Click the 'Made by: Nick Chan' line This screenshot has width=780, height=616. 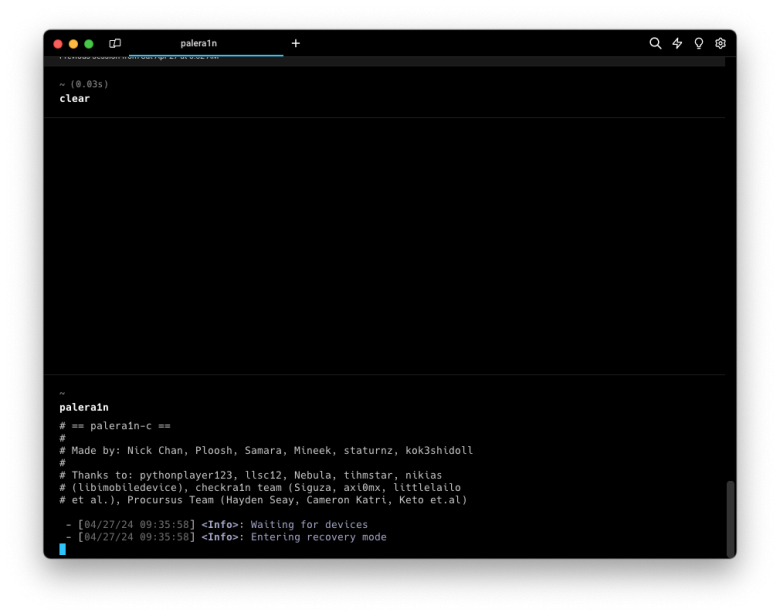pos(266,450)
